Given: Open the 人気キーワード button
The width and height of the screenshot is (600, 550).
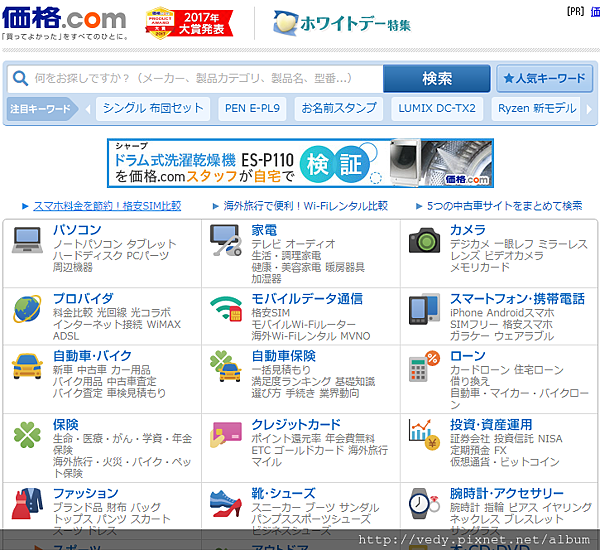Looking at the screenshot, I should [545, 78].
